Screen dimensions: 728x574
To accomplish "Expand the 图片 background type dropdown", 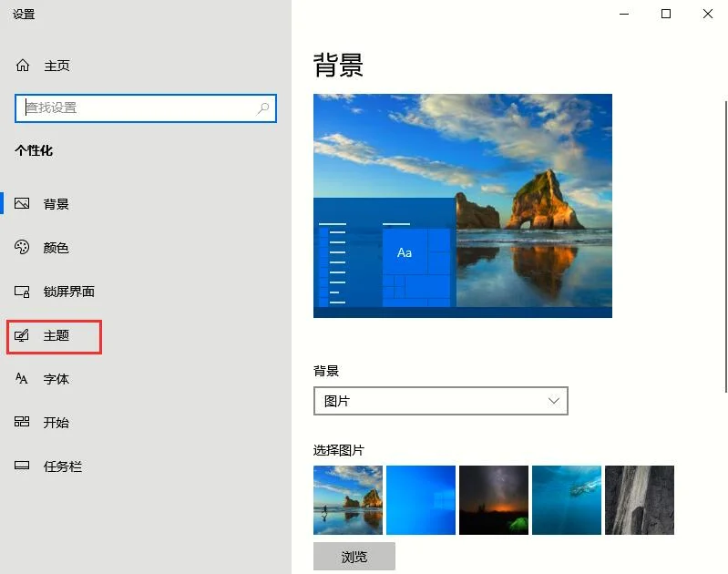I will coord(441,401).
